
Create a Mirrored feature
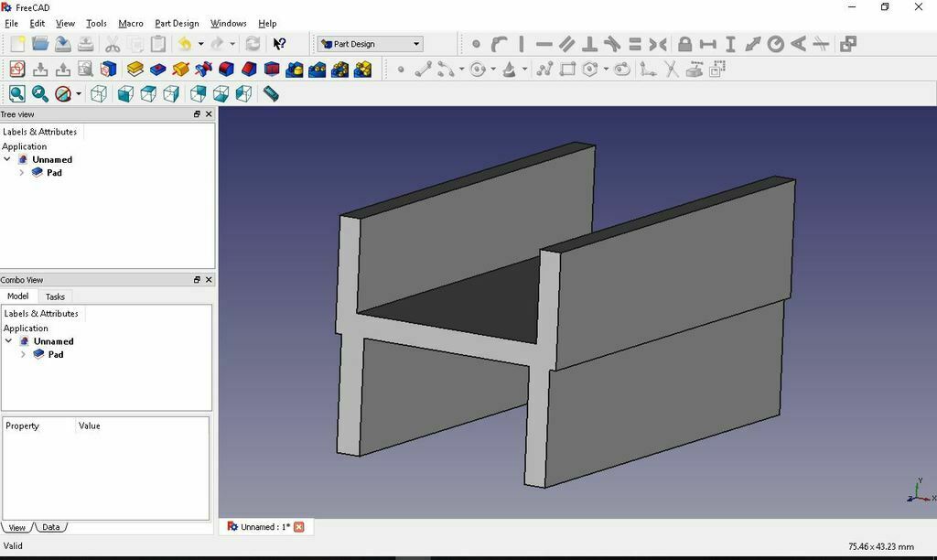295,69
